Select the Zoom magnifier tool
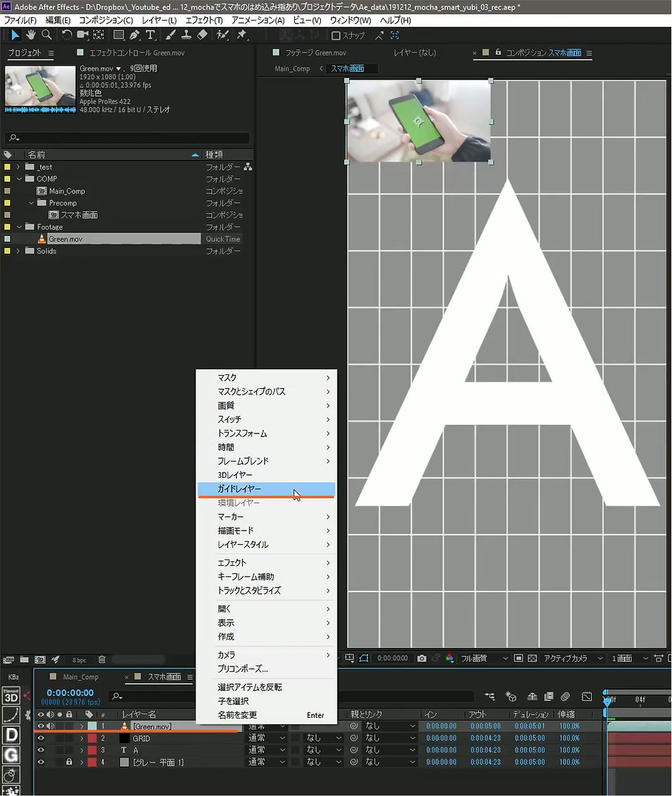The height and width of the screenshot is (796, 672). (x=46, y=34)
